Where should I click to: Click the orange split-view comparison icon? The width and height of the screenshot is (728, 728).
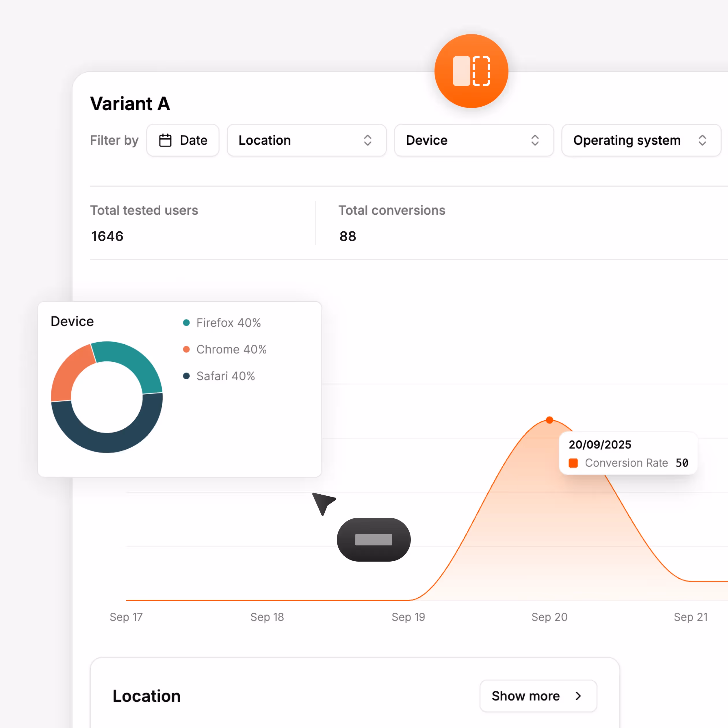point(471,71)
